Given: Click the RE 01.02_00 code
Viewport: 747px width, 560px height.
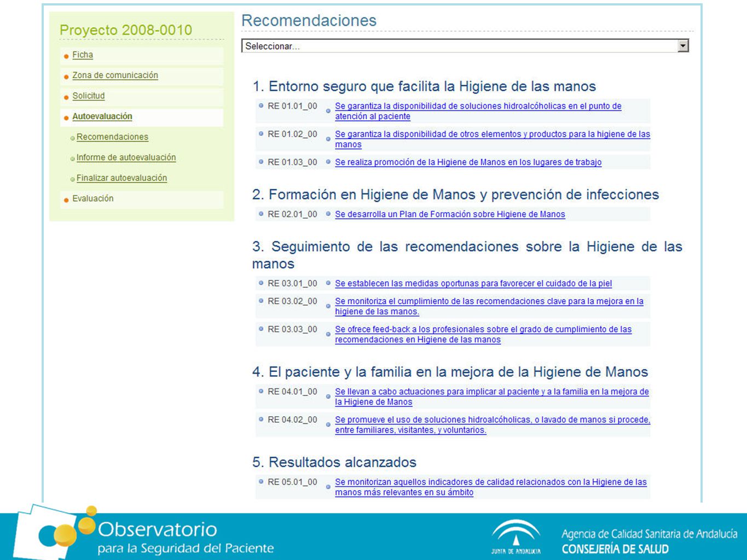Looking at the screenshot, I should [292, 134].
